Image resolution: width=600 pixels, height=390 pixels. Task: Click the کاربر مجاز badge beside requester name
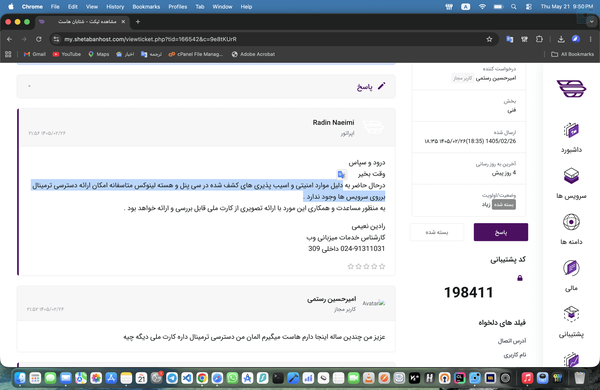[x=463, y=78]
